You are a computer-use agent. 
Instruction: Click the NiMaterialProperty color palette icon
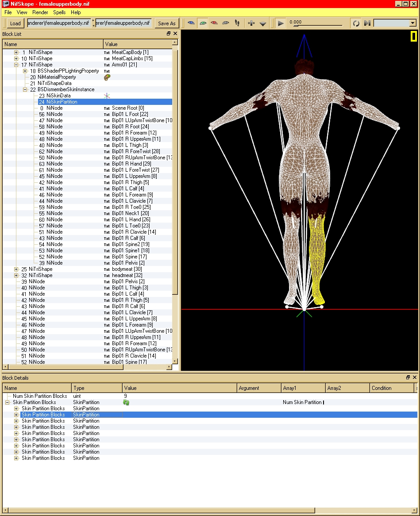coord(107,77)
